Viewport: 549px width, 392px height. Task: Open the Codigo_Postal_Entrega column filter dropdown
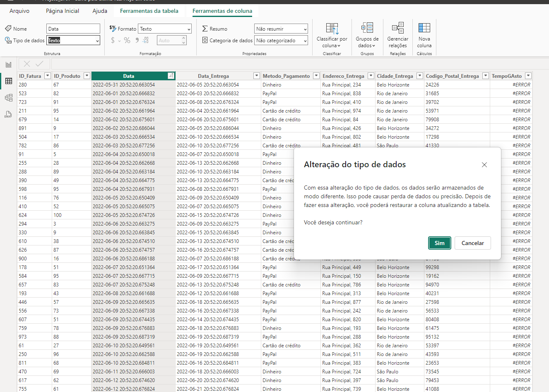coord(486,76)
